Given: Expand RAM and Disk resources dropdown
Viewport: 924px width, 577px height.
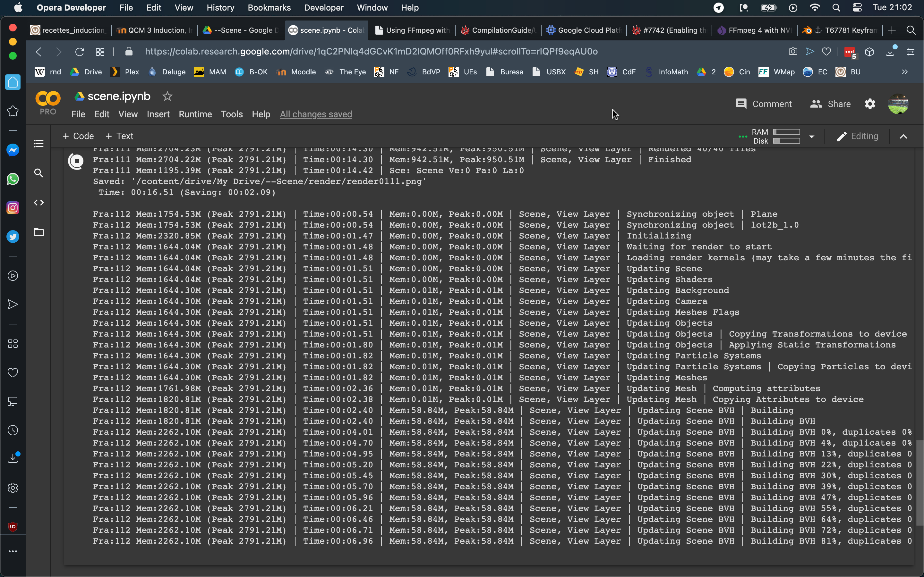Looking at the screenshot, I should click(812, 136).
